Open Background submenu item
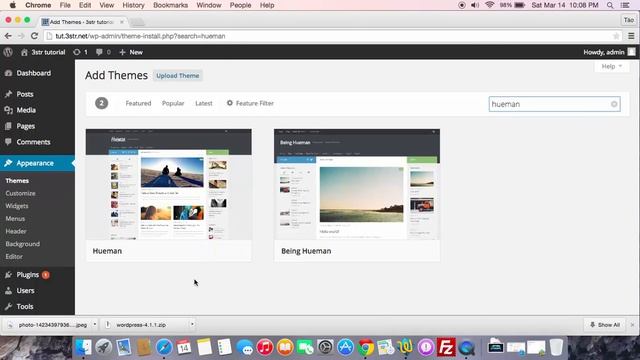 (x=22, y=244)
